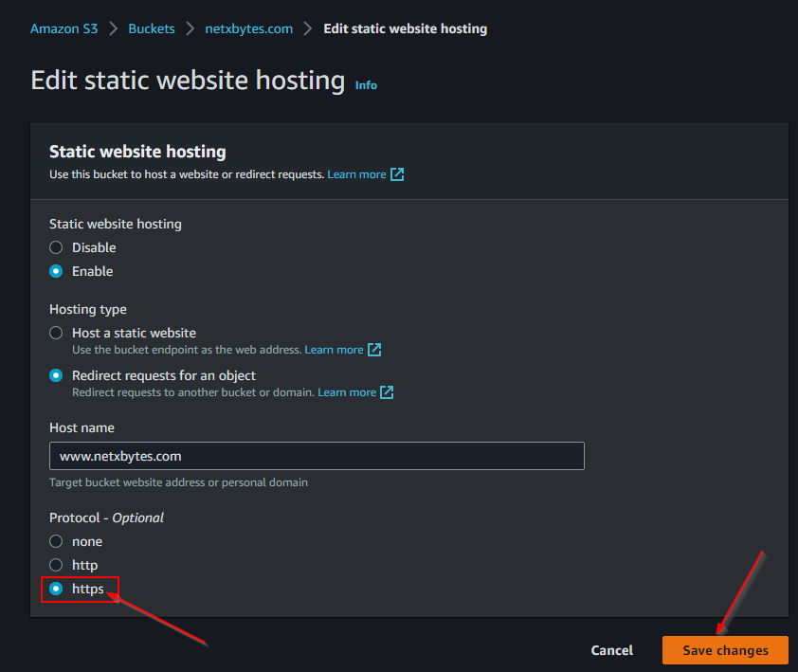798x672 pixels.
Task: Click the Host name input field
Action: 317,456
